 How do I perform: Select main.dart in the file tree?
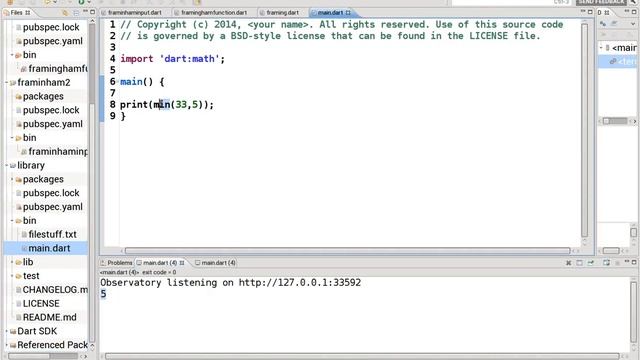46,248
